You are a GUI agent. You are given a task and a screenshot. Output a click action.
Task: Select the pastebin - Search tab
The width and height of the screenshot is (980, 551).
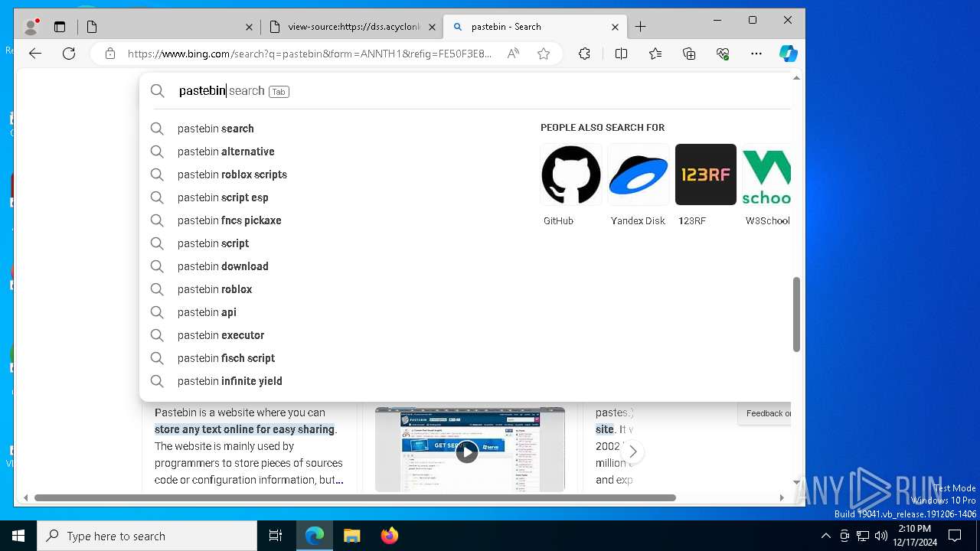coord(535,27)
